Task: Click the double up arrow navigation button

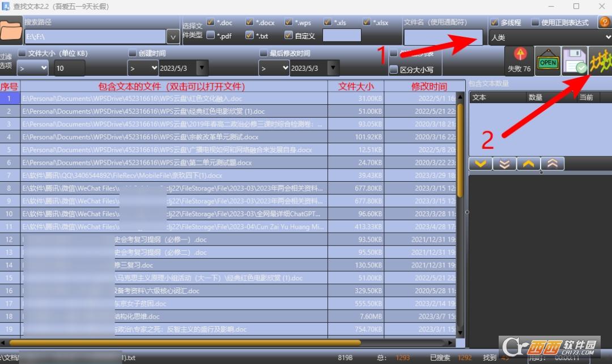Action: [552, 164]
